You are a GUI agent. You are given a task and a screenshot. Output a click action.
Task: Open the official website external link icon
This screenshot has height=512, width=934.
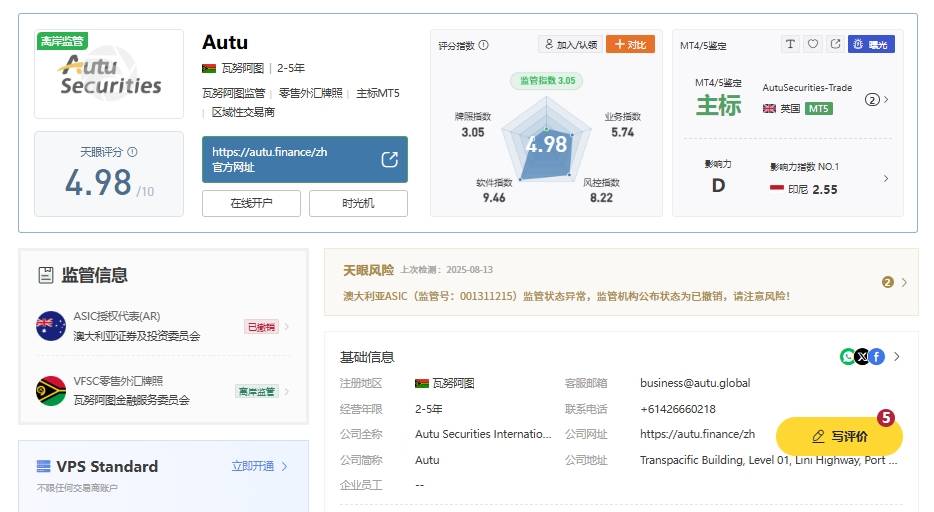[x=390, y=159]
